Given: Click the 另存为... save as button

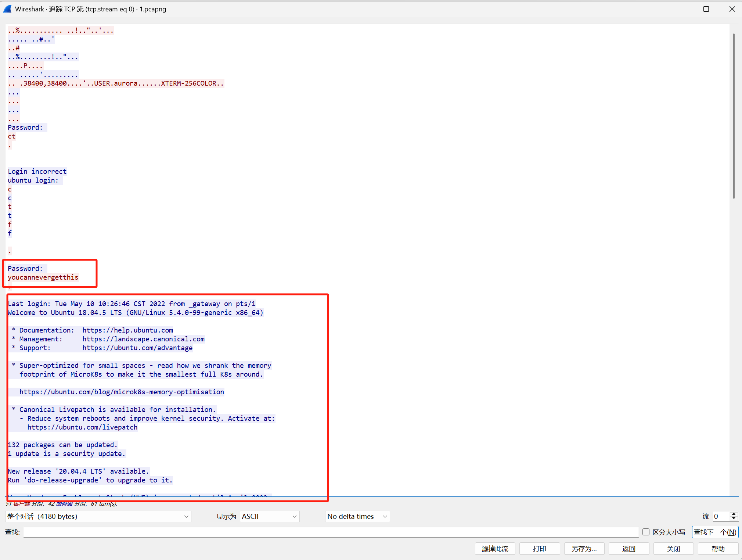Looking at the screenshot, I should 584,549.
